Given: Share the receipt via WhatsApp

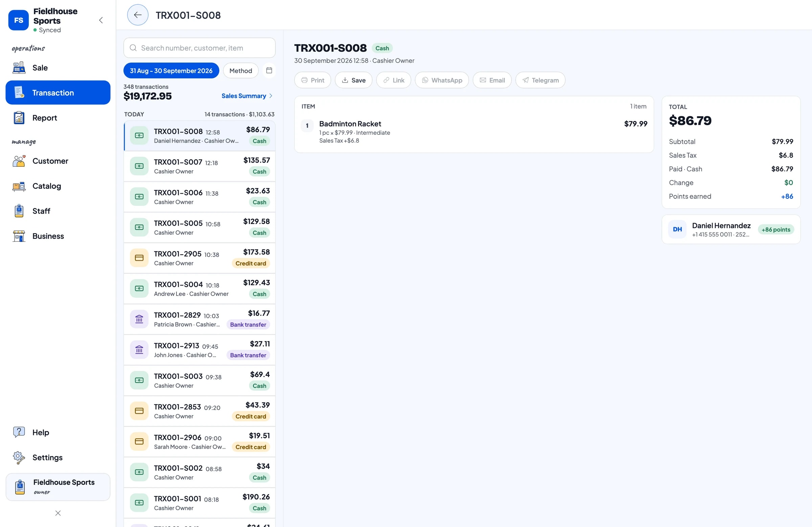Looking at the screenshot, I should coord(442,80).
